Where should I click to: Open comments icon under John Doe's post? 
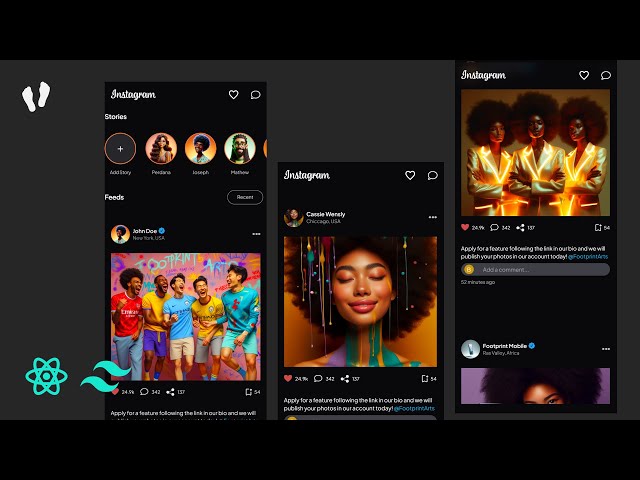tap(144, 391)
